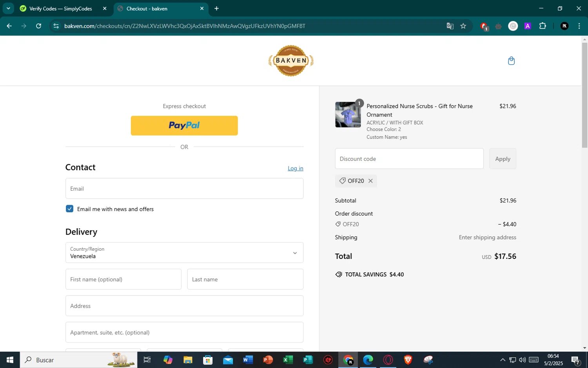Open the purple A extension icon
This screenshot has width=588, height=368.
528,26
